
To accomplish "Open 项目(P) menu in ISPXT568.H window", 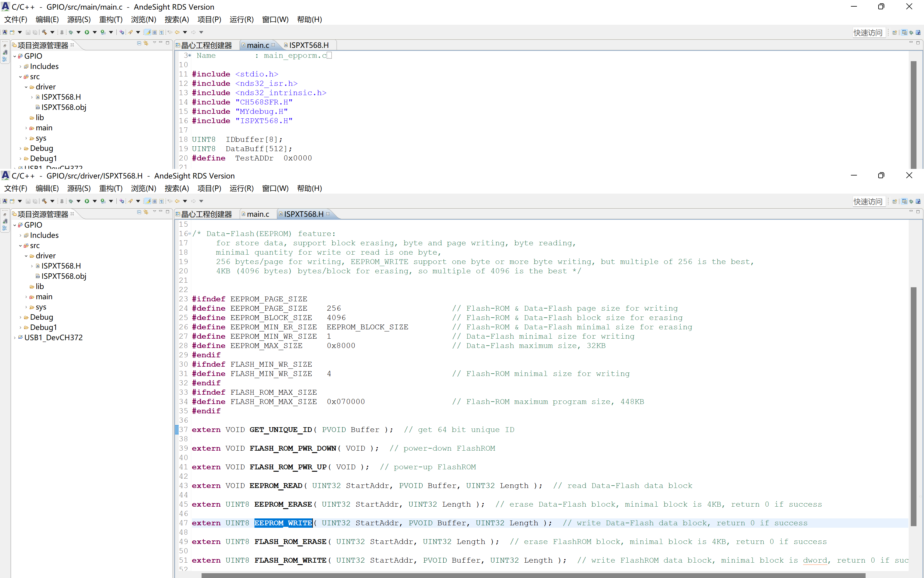I will pyautogui.click(x=209, y=188).
